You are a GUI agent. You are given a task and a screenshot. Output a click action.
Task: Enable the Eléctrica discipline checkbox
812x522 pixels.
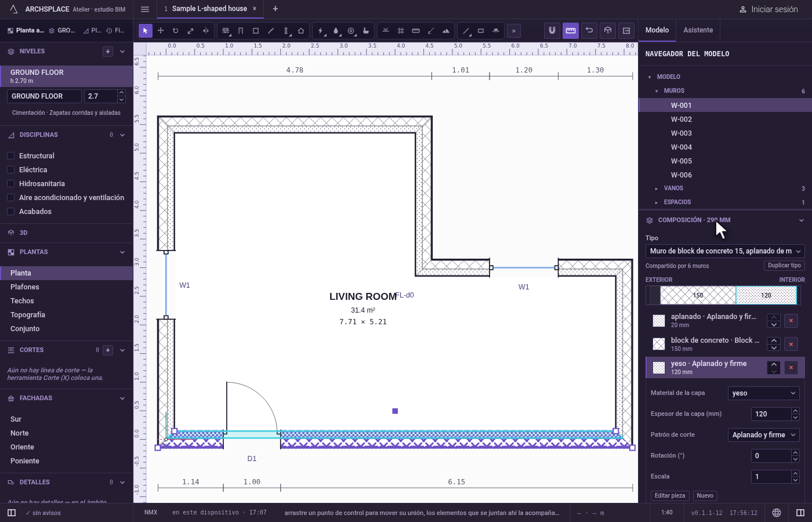click(10, 170)
